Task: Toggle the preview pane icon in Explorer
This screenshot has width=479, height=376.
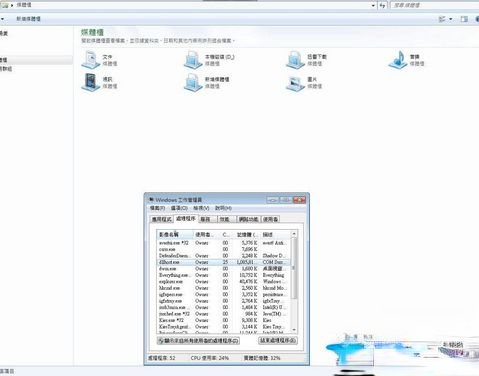Action: pyautogui.click(x=464, y=19)
